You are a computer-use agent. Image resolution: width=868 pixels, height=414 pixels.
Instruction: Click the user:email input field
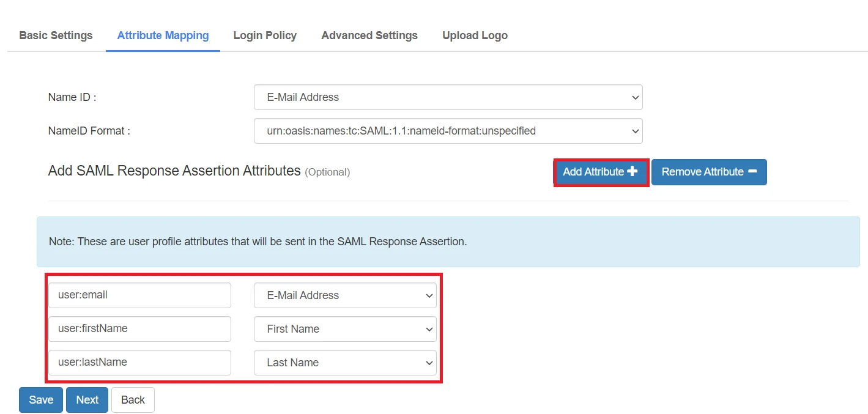click(139, 295)
